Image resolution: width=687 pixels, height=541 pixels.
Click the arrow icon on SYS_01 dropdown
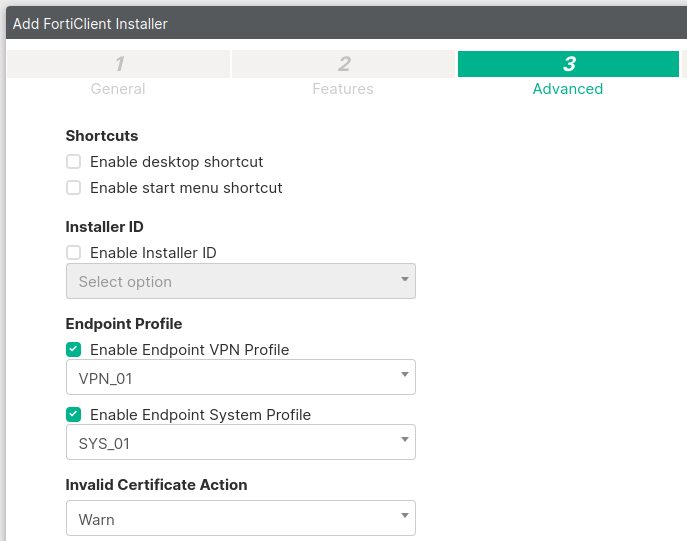pos(404,439)
